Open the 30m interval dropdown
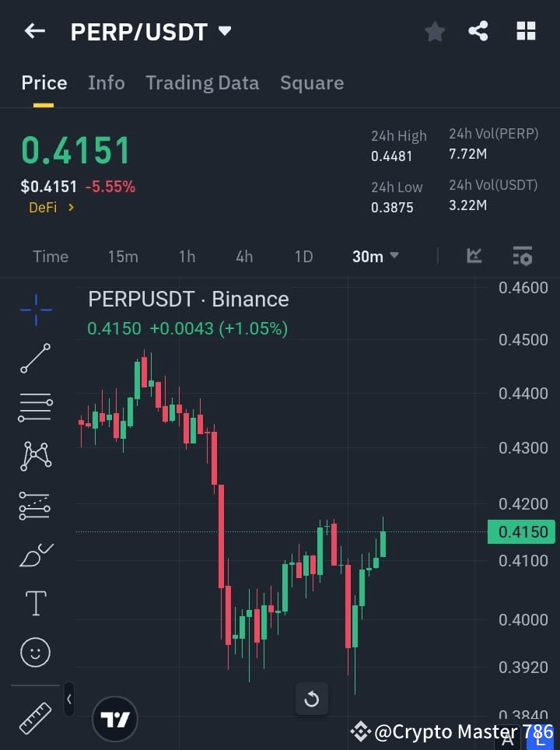The image size is (560, 750). point(375,256)
